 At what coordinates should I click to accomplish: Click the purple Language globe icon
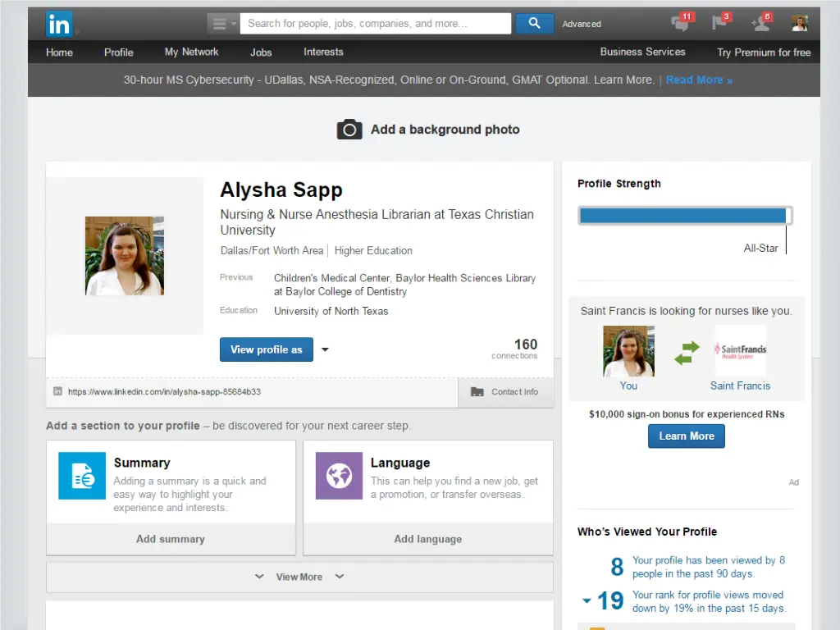339,476
